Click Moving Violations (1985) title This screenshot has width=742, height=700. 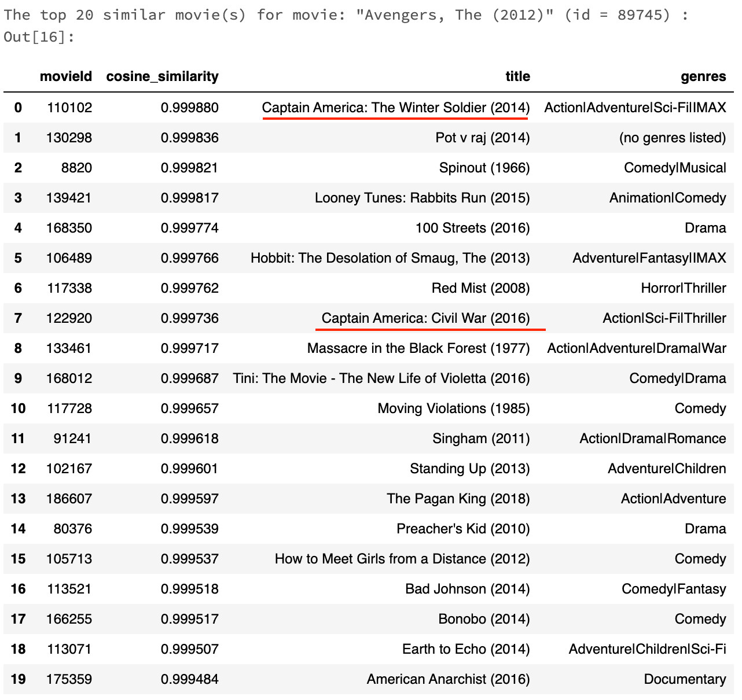[x=454, y=408]
